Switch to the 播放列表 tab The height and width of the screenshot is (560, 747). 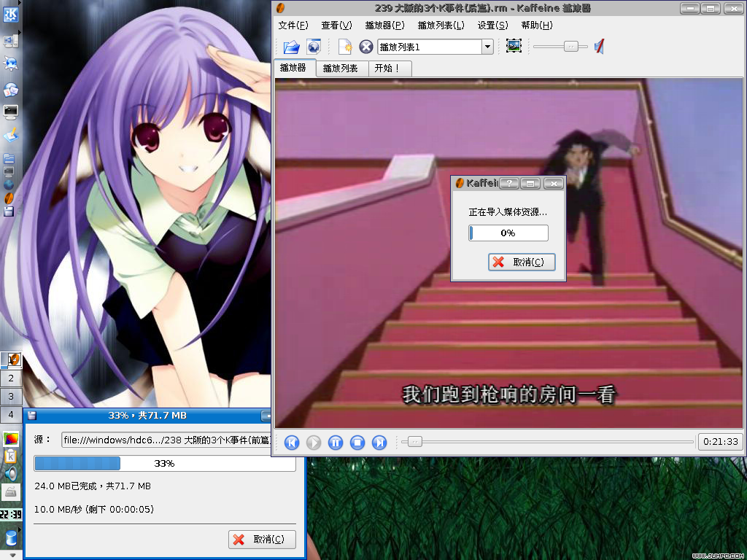(x=341, y=68)
